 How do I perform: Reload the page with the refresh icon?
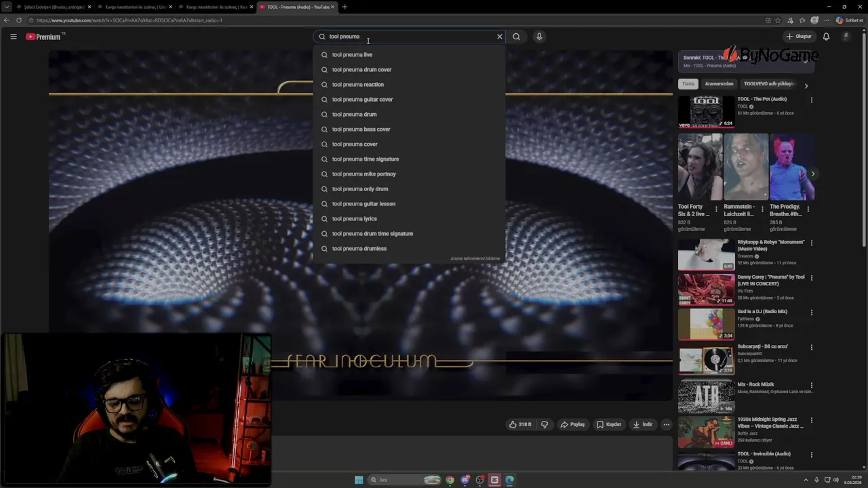coord(19,20)
